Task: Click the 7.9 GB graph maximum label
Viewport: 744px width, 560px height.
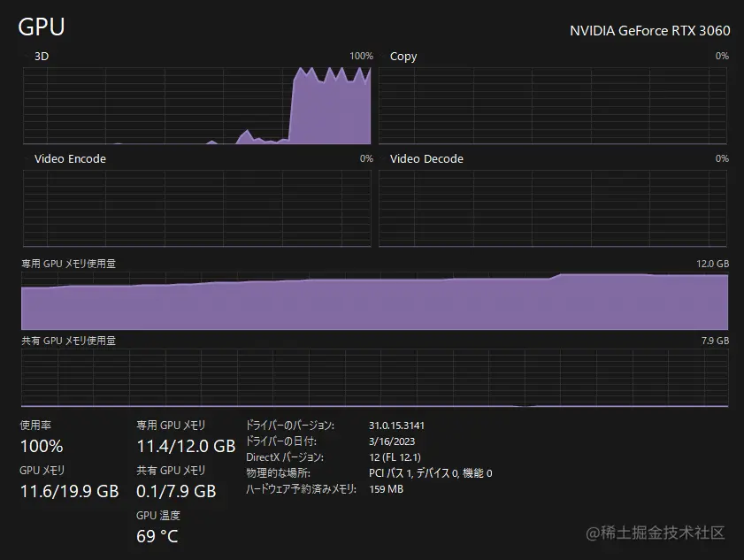Action: coord(715,341)
